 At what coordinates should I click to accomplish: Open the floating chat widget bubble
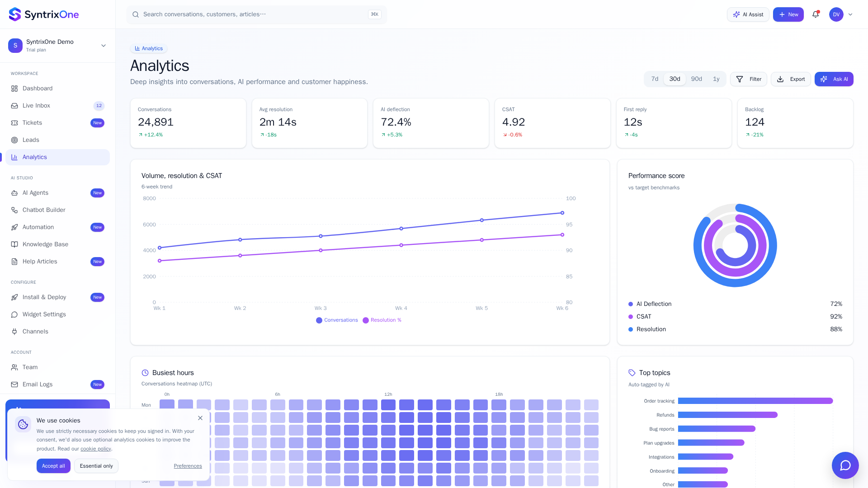click(845, 465)
